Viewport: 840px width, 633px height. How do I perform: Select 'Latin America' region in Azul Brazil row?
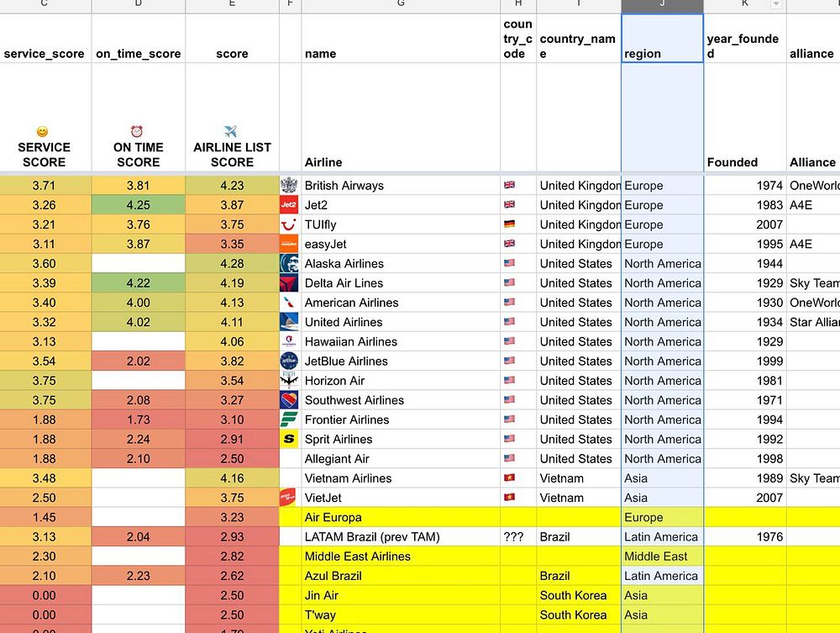tap(662, 576)
